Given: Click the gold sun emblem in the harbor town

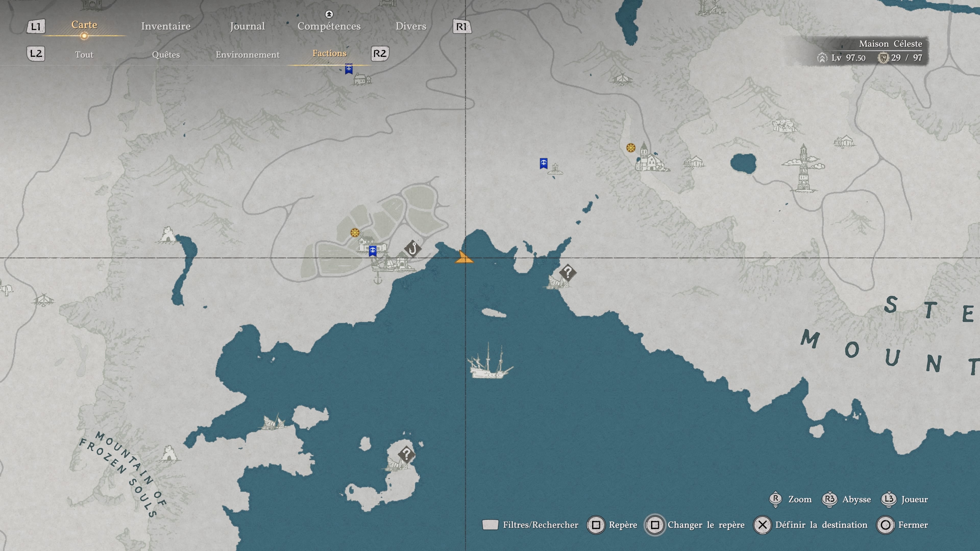Looking at the screenshot, I should point(355,232).
